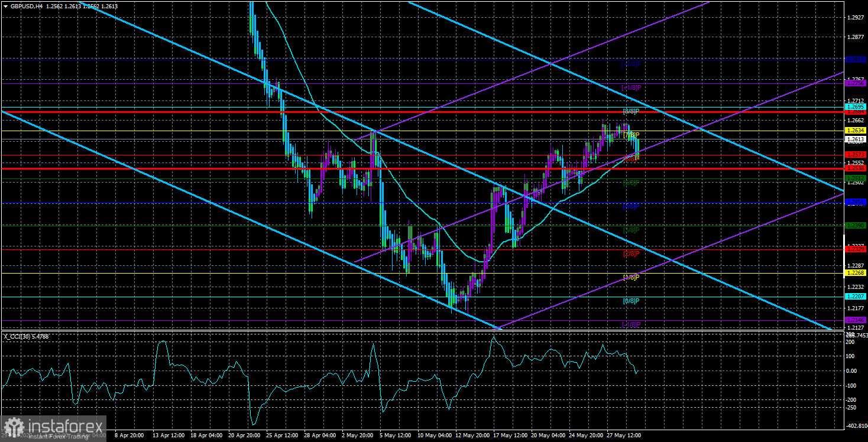
Task: Click the red 1.2329 price tag
Action: pyautogui.click(x=856, y=249)
